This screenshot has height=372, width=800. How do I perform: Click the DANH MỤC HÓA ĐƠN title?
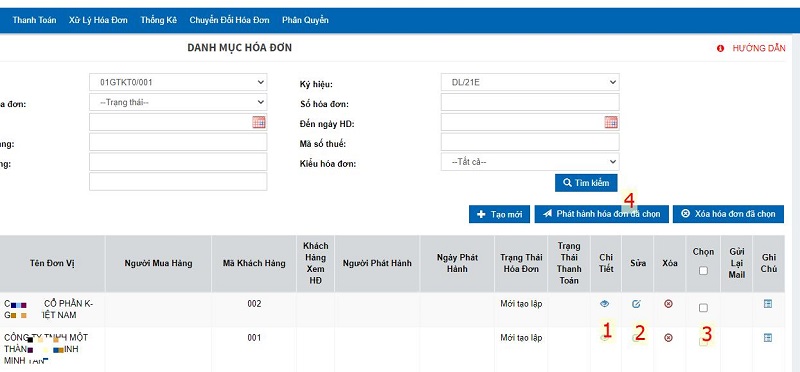[239, 48]
